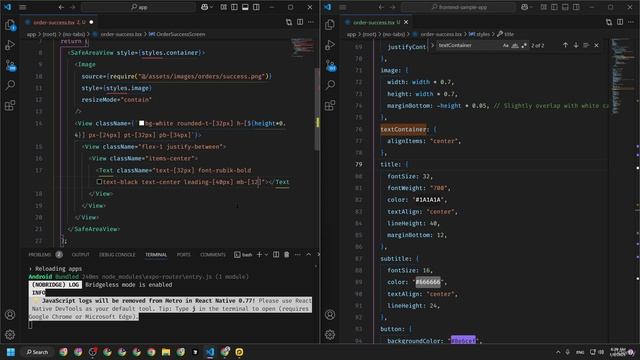Image resolution: width=640 pixels, height=360 pixels.
Task: Open Source Control view in left window
Action: click(x=10, y=65)
